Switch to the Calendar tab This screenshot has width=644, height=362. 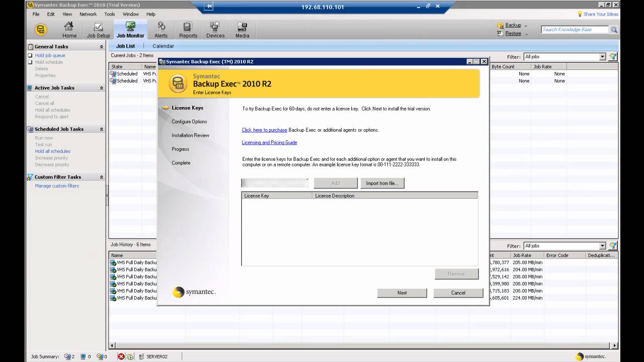tap(163, 46)
